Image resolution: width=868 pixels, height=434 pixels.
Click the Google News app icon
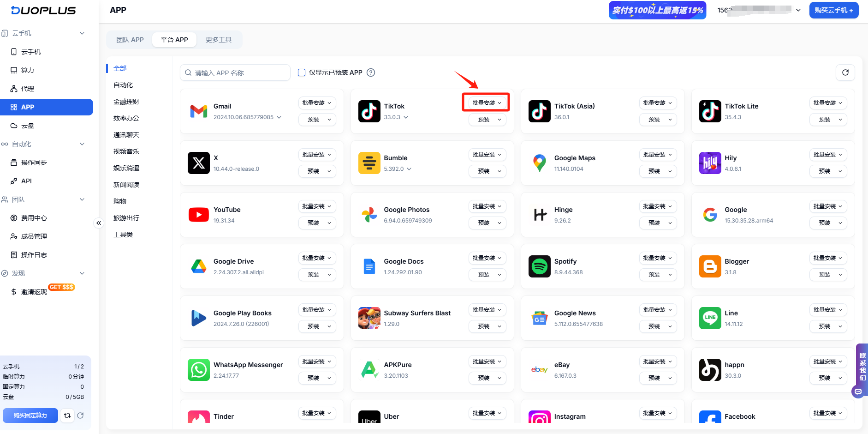[x=540, y=318]
